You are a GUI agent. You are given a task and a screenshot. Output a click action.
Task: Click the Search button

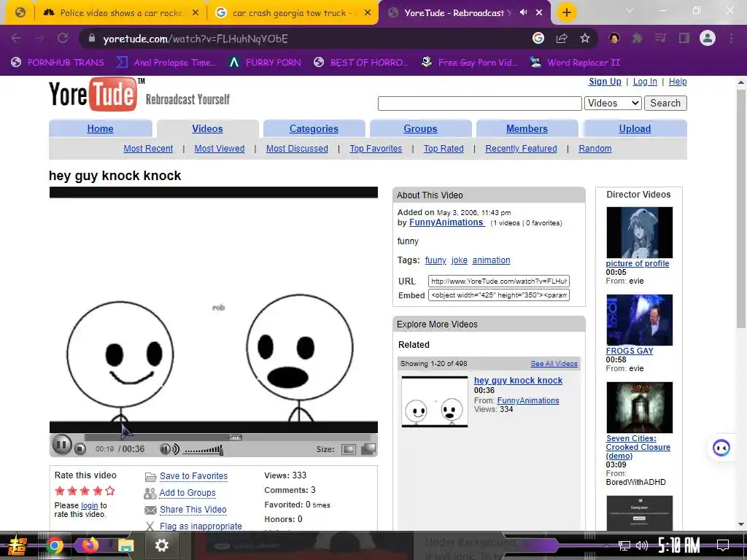(x=665, y=104)
